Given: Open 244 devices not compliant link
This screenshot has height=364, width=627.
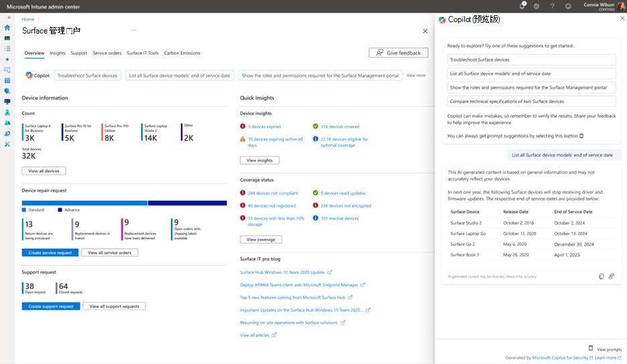Looking at the screenshot, I should tap(273, 193).
